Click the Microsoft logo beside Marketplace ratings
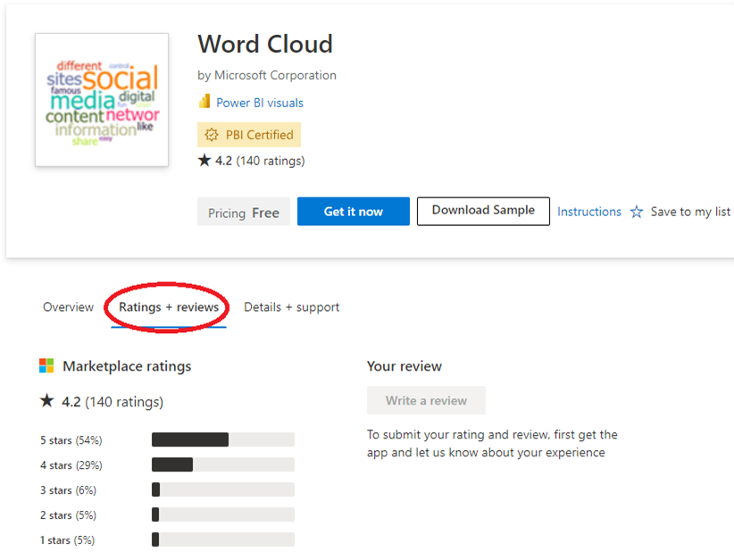Viewport: 734px width, 560px height. [46, 365]
